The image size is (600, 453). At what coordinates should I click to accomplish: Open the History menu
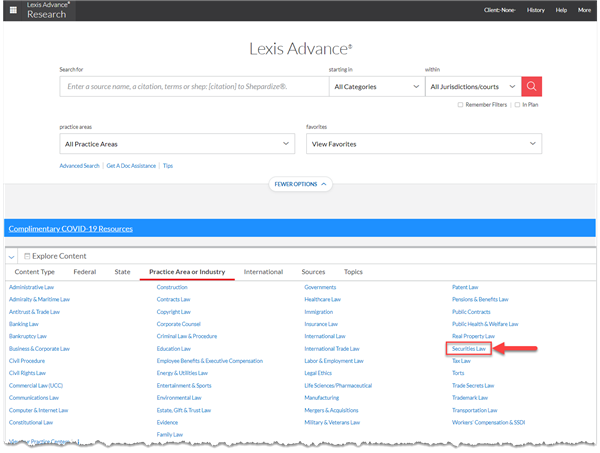coord(535,10)
